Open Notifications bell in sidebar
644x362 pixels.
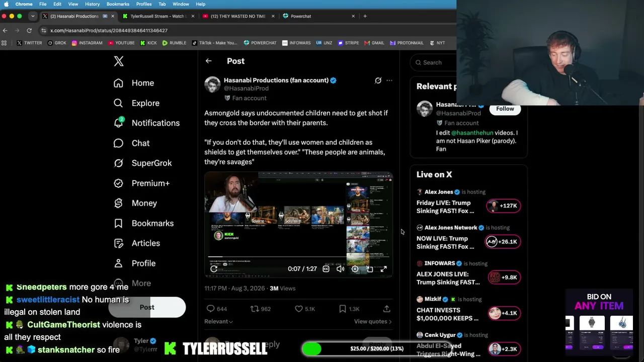pos(146,123)
